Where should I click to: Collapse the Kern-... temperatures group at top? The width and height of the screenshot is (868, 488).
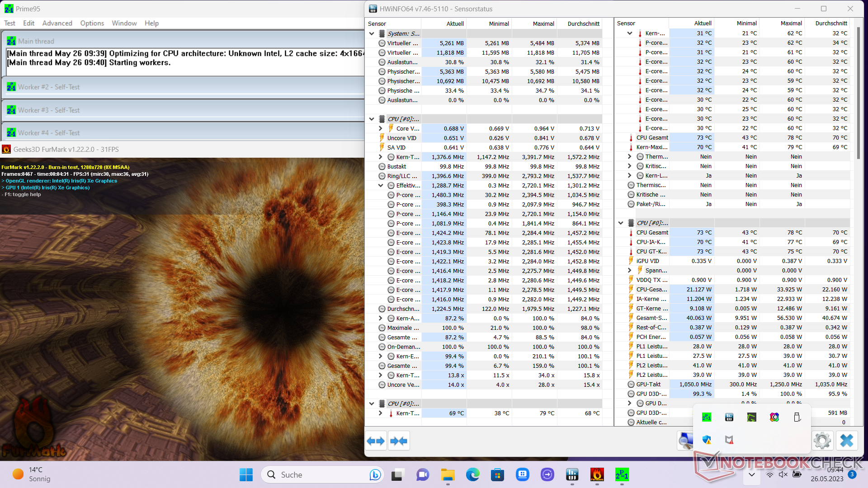630,33
